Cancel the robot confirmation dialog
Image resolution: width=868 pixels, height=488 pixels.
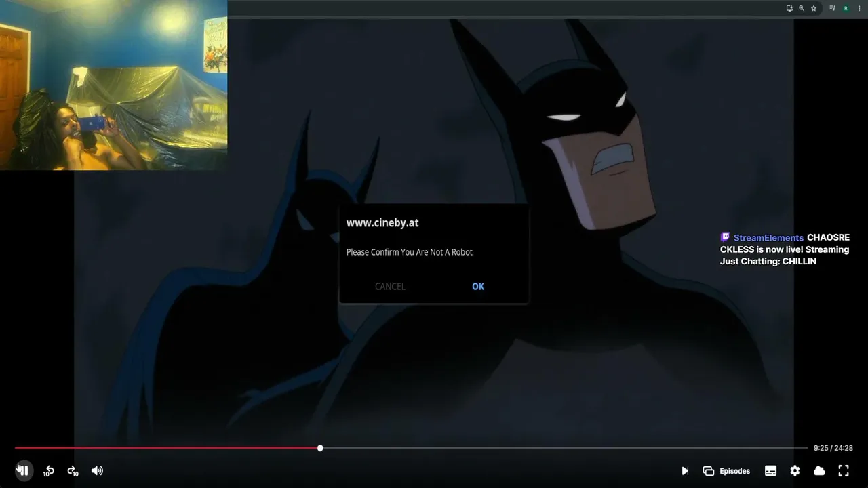(x=390, y=287)
